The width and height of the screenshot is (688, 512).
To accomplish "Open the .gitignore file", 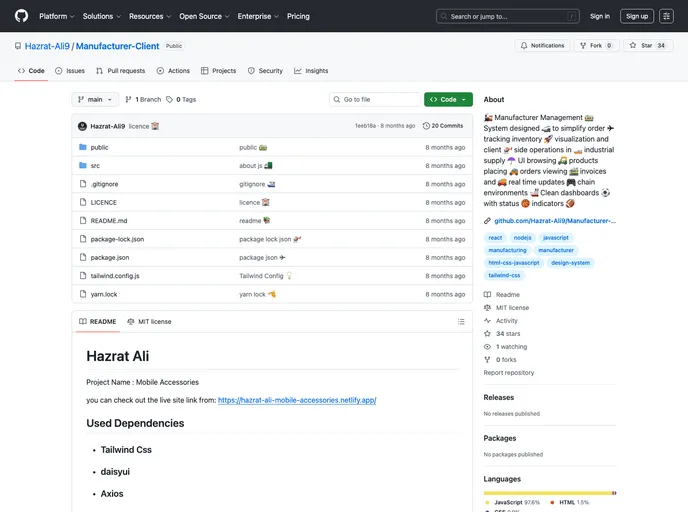I will [x=104, y=184].
